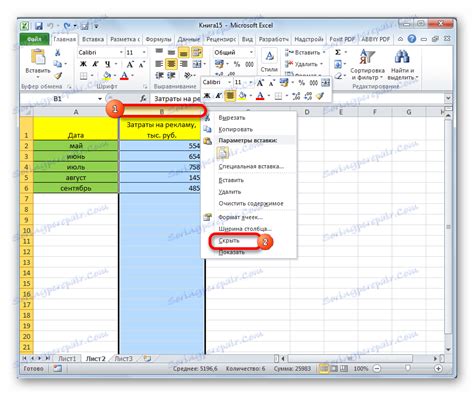
Task: Switch to the Данные ribbon tab
Action: 188,39
